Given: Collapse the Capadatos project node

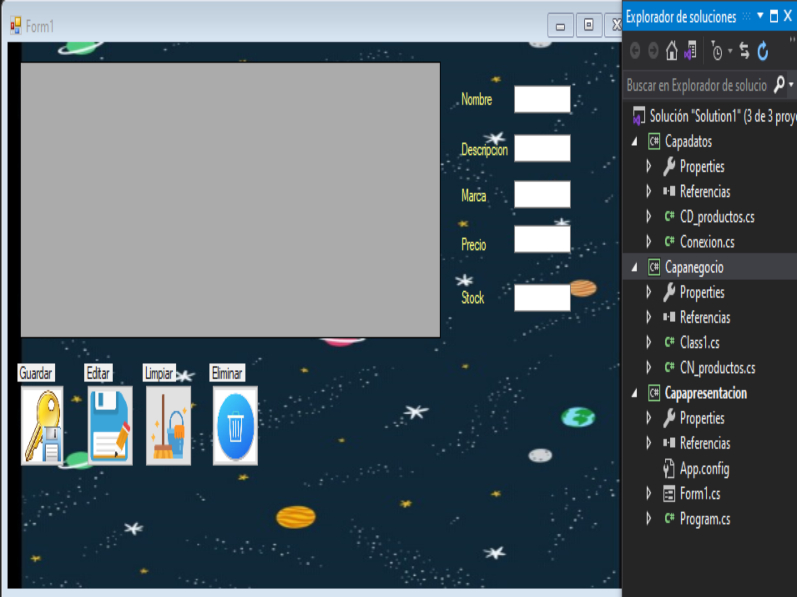Looking at the screenshot, I should (x=633, y=142).
